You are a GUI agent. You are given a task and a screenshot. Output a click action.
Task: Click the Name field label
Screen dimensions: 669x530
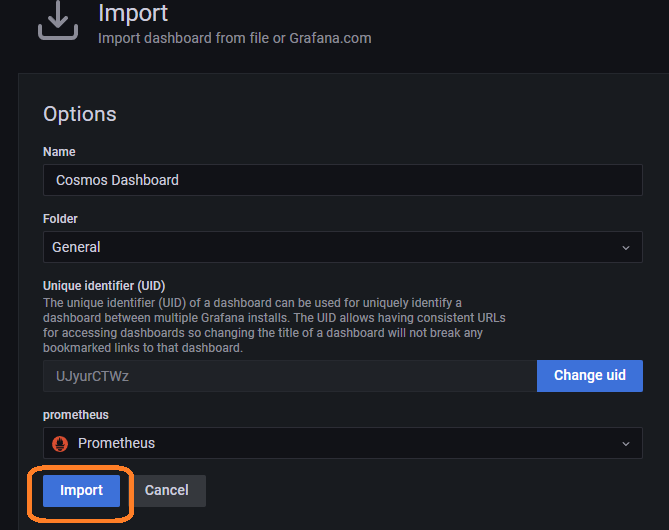(x=59, y=152)
